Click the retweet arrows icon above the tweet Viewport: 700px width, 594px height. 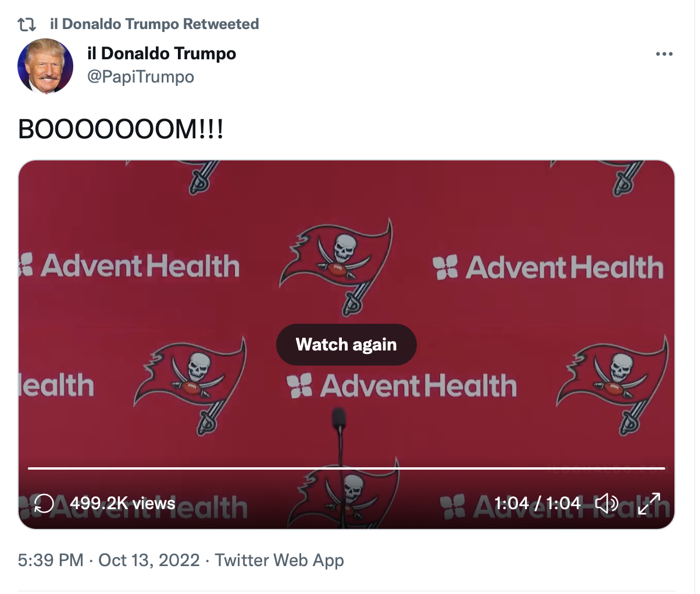(27, 24)
